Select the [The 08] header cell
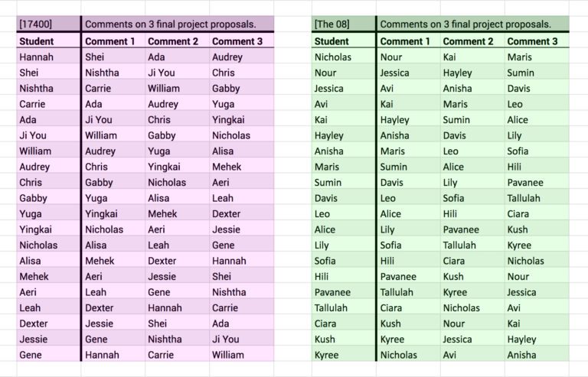The image size is (588, 377). point(344,24)
